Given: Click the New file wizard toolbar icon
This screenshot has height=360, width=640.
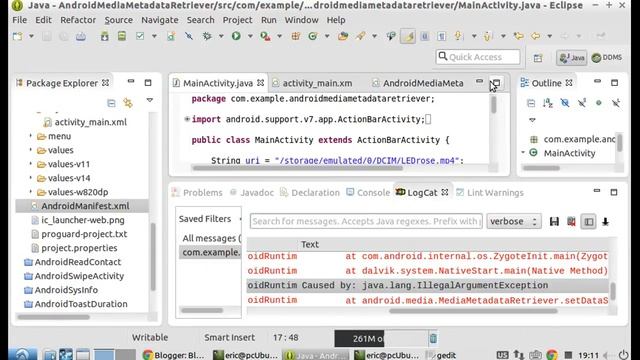Looking at the screenshot, I should 18,36.
